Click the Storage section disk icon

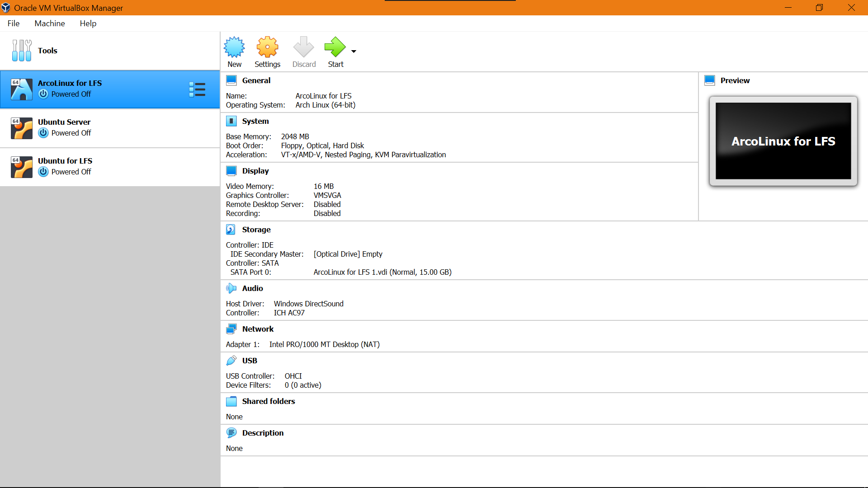pyautogui.click(x=231, y=230)
